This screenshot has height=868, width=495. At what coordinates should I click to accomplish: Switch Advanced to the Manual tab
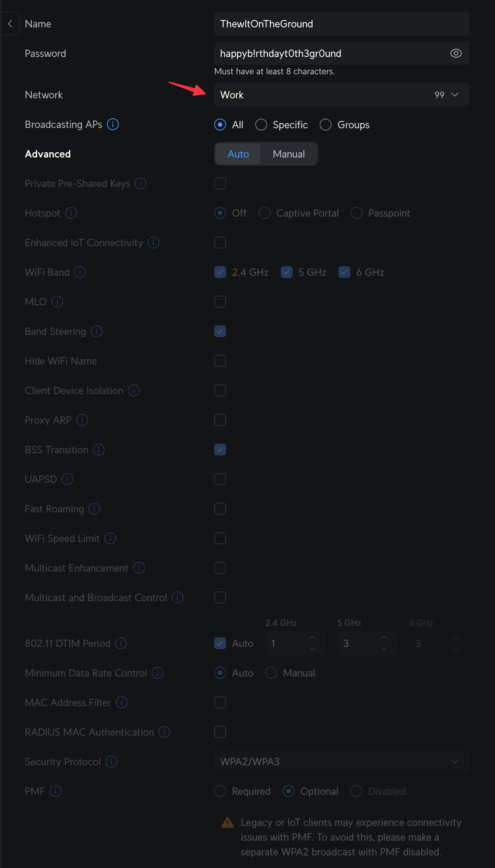pyautogui.click(x=289, y=154)
